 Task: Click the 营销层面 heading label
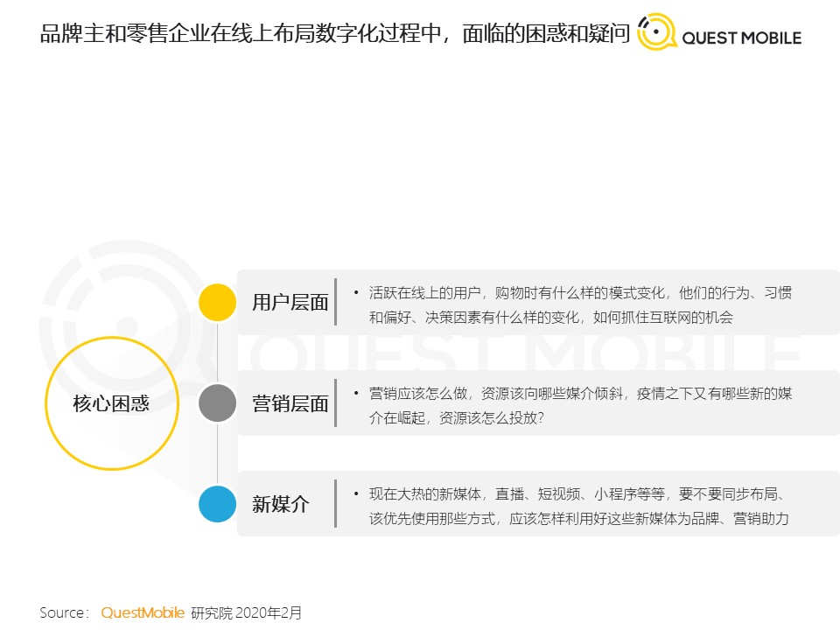[290, 403]
